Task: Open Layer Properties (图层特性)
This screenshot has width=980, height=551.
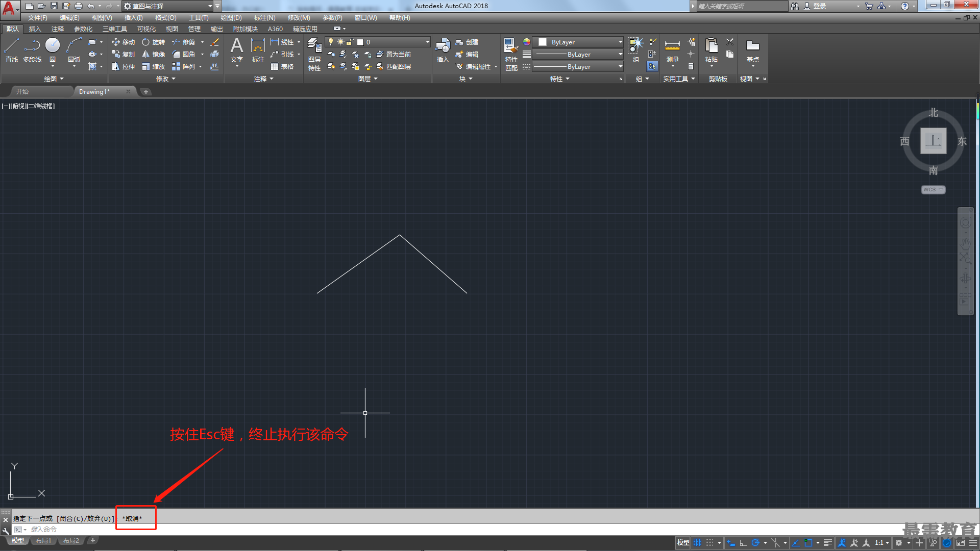Action: pyautogui.click(x=314, y=54)
